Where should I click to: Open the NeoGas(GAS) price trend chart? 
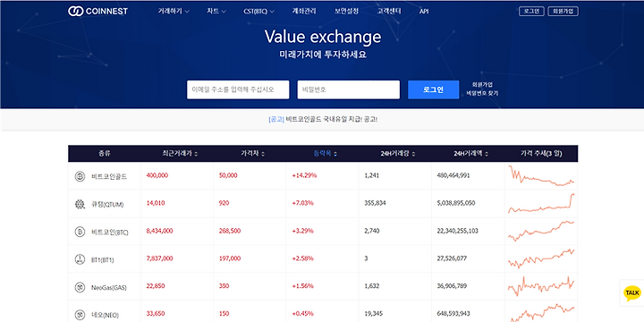(x=541, y=286)
